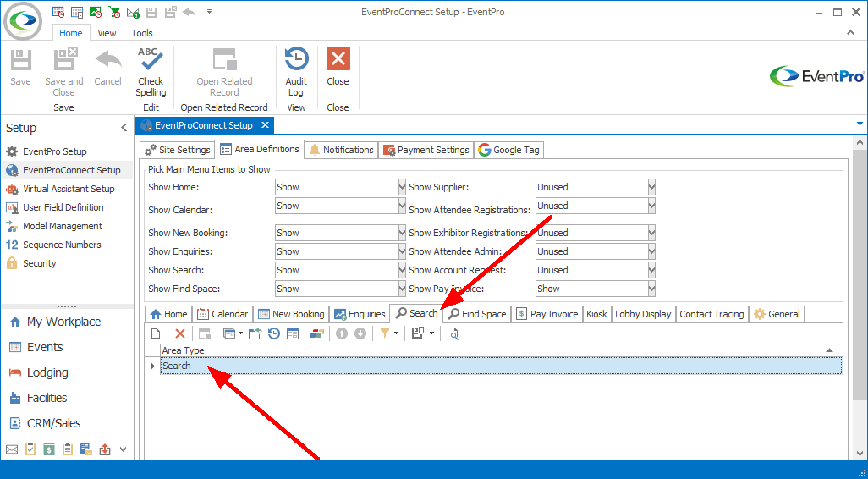Image resolution: width=868 pixels, height=479 pixels.
Task: Open User Field Definition in the sidebar
Action: tap(63, 207)
